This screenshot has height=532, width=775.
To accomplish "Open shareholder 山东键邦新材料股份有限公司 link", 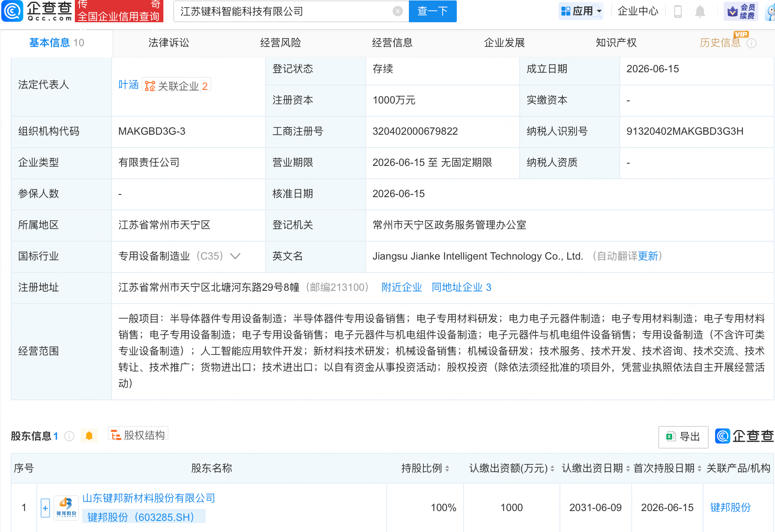I will (149, 498).
